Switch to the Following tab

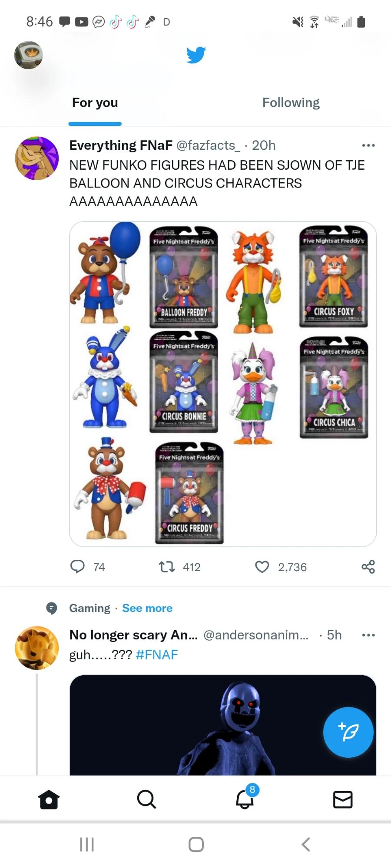tap(291, 102)
